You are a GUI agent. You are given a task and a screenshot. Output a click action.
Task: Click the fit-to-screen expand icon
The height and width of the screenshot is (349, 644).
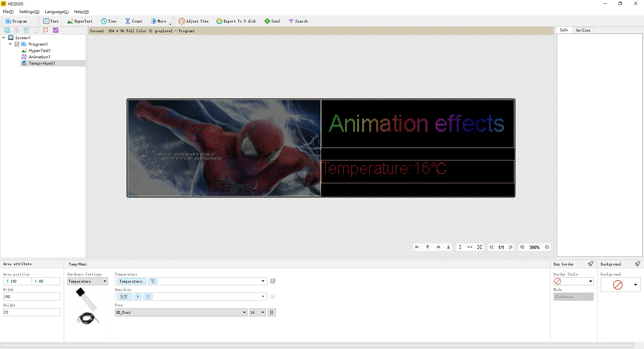point(480,247)
